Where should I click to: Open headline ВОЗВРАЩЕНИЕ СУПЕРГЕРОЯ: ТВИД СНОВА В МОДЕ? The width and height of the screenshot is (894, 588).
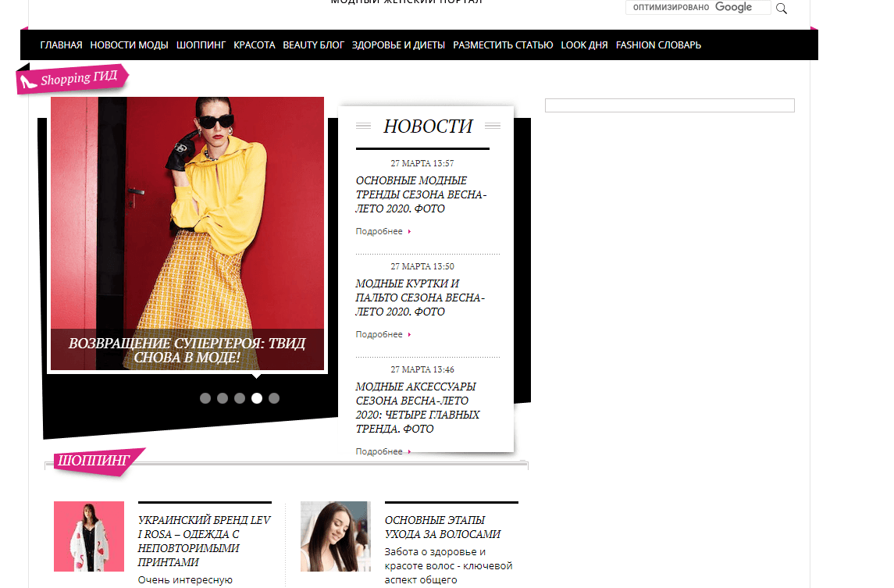(187, 350)
